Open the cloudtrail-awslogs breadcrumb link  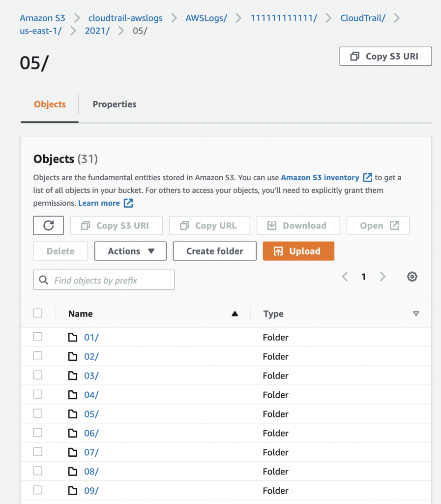[125, 18]
